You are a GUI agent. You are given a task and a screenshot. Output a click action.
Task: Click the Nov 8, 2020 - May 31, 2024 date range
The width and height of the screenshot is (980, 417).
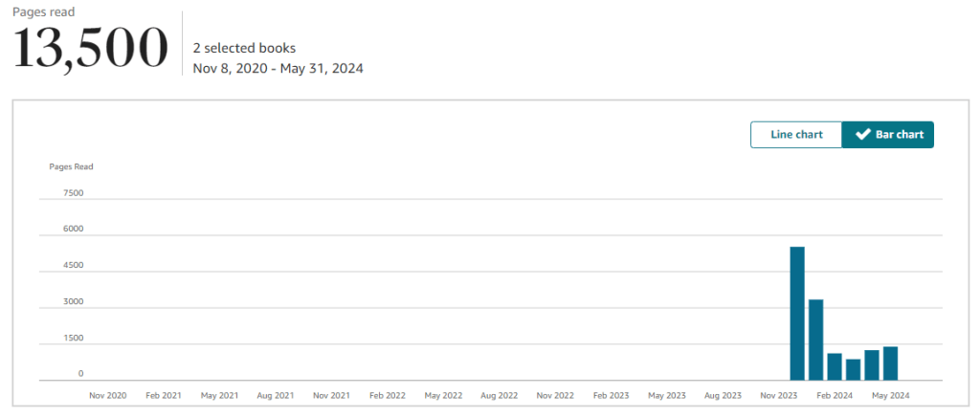point(278,68)
